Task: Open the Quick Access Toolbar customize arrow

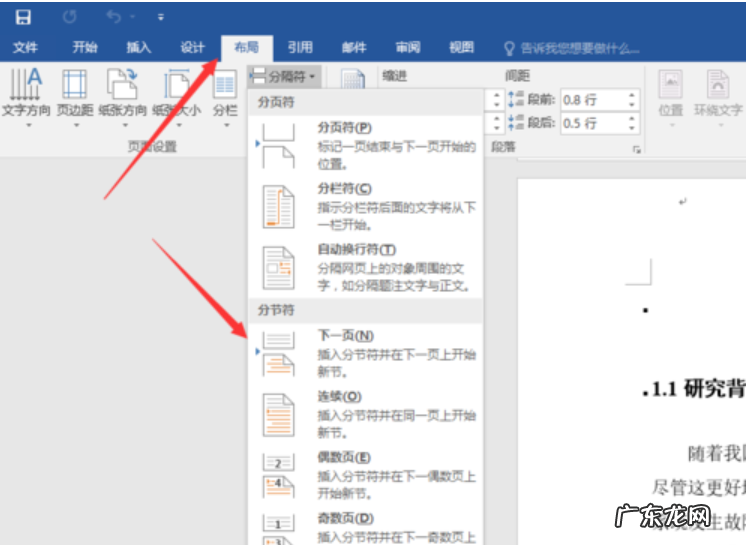Action: 160,18
